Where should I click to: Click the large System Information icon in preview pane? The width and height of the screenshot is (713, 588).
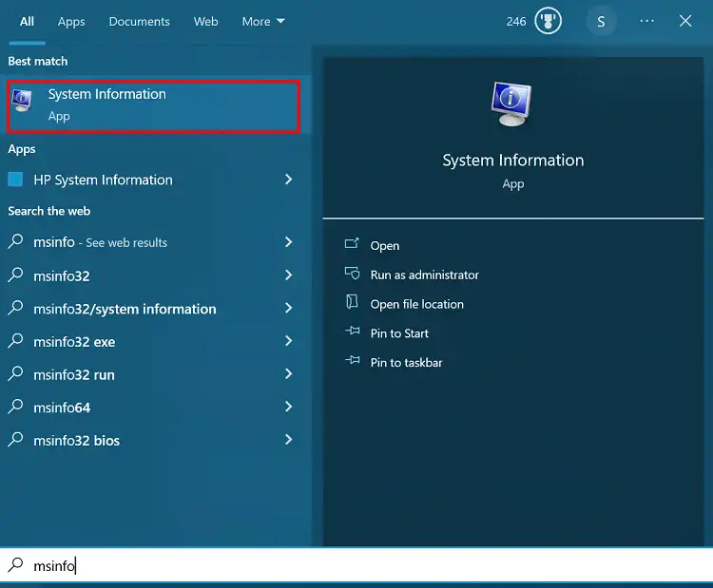(x=511, y=104)
